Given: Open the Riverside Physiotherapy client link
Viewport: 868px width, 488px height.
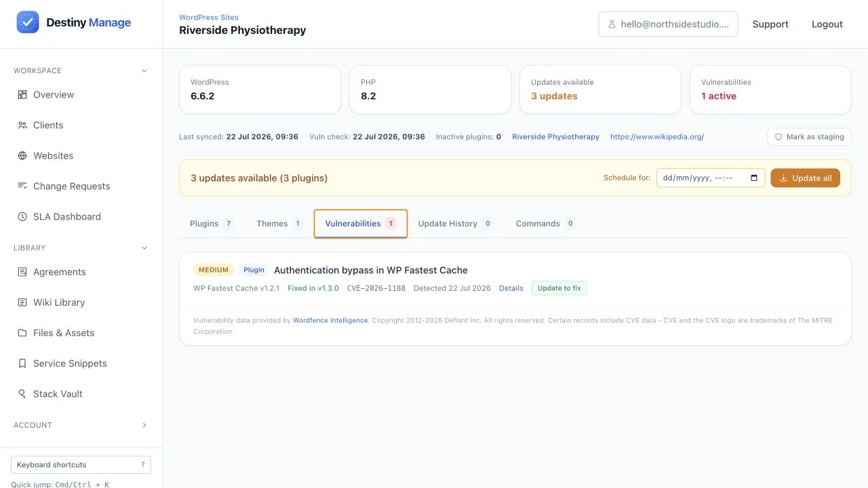Looking at the screenshot, I should (555, 137).
